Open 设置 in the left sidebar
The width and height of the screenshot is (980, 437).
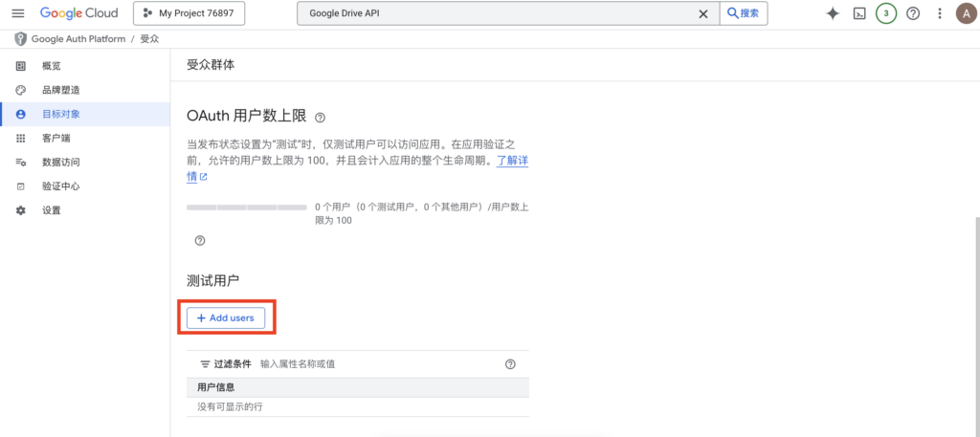51,209
